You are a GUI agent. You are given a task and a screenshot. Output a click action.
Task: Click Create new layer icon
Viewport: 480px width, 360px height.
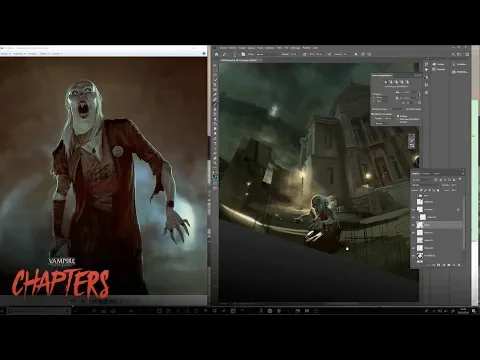(x=454, y=265)
